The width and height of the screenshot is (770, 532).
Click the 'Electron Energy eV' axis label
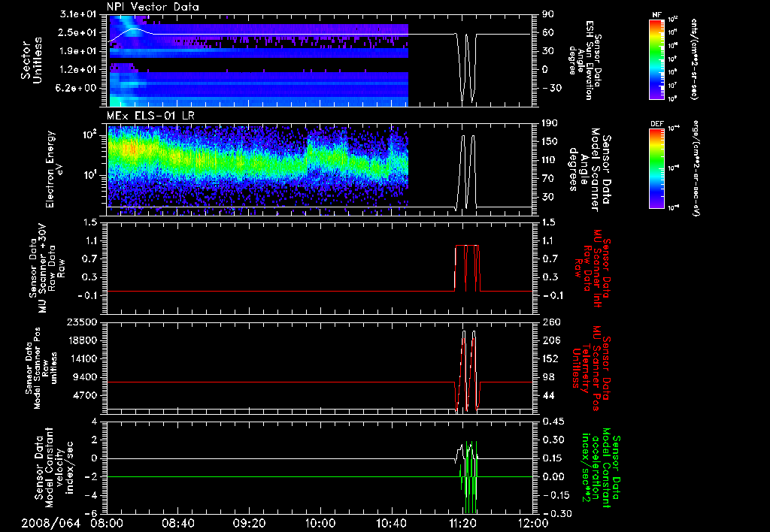tap(54, 169)
